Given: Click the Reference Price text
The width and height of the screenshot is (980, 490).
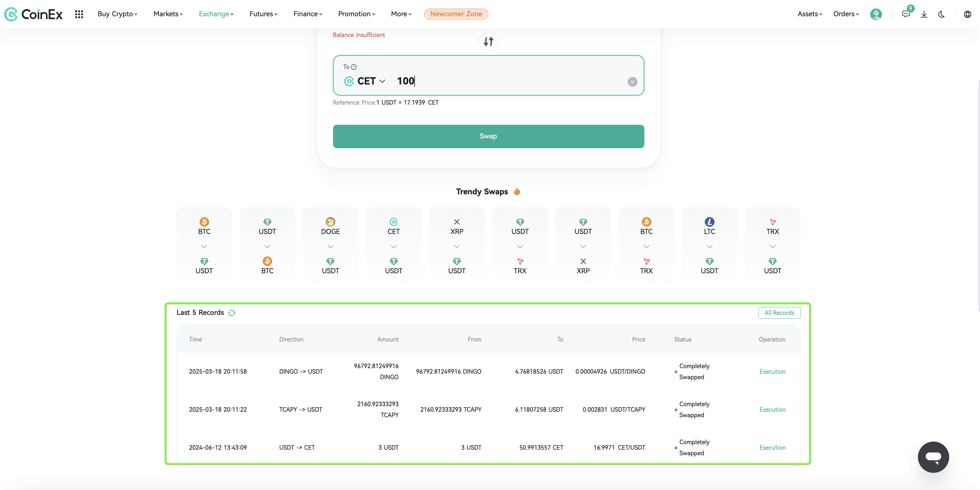Looking at the screenshot, I should (x=385, y=103).
